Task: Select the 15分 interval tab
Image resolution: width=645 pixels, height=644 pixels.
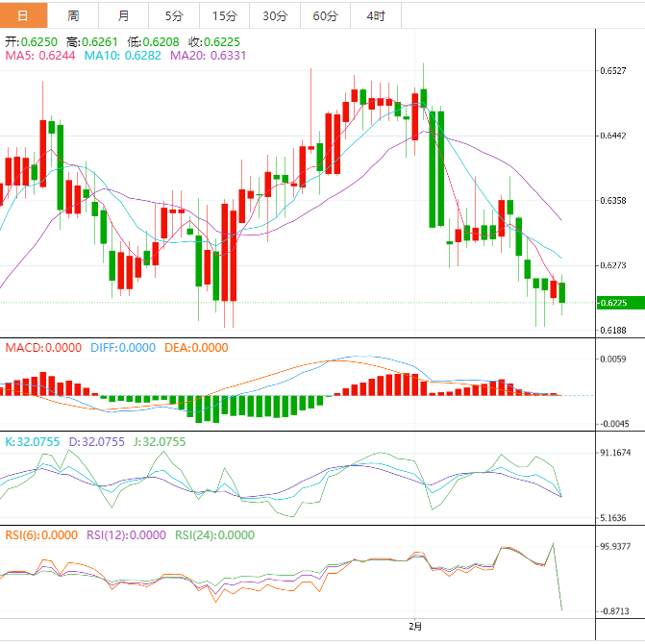Action: tap(224, 15)
